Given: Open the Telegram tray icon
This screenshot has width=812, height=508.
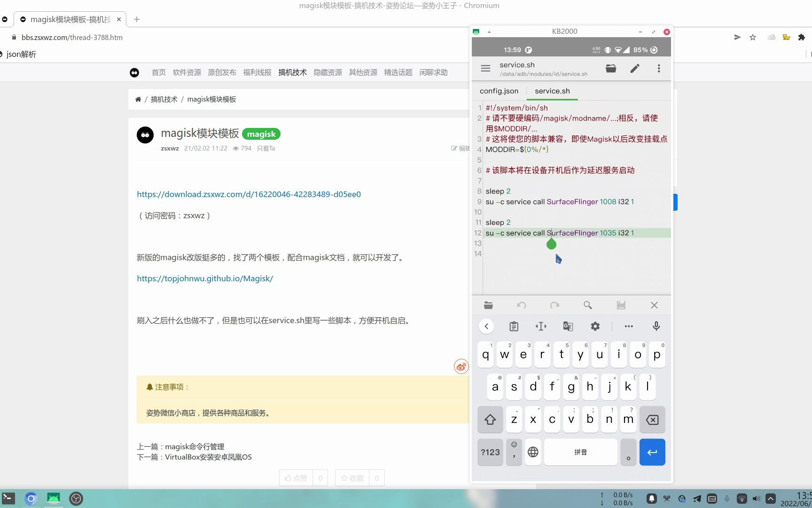Looking at the screenshot, I should [697, 499].
